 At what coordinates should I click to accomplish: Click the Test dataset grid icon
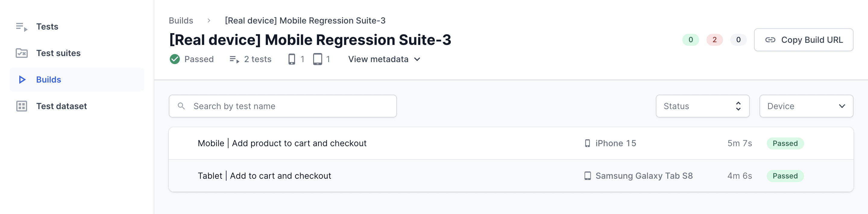22,106
